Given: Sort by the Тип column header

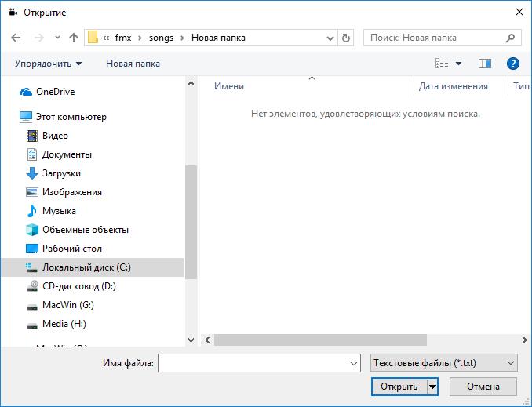Looking at the screenshot, I should click(521, 86).
